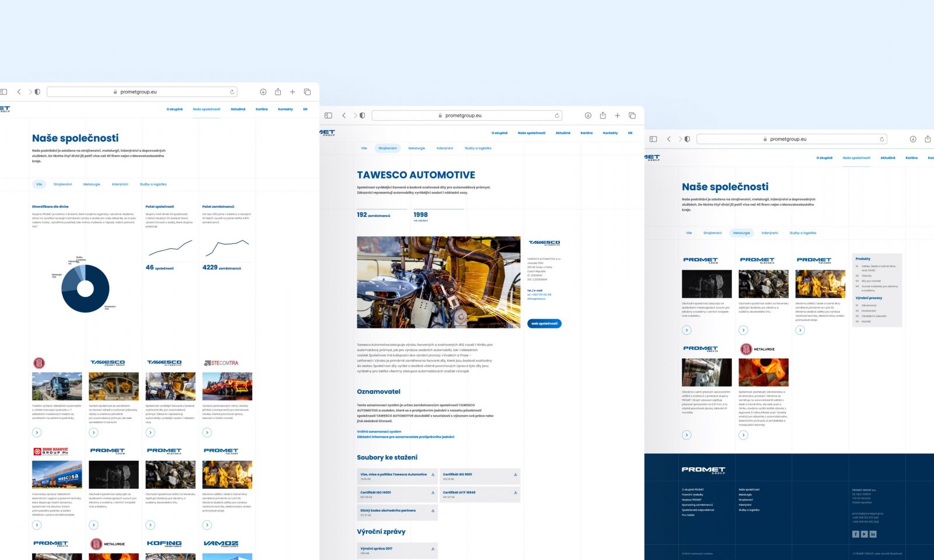This screenshot has width=934, height=560.
Task: Click 46 společností statistic
Action: [159, 267]
